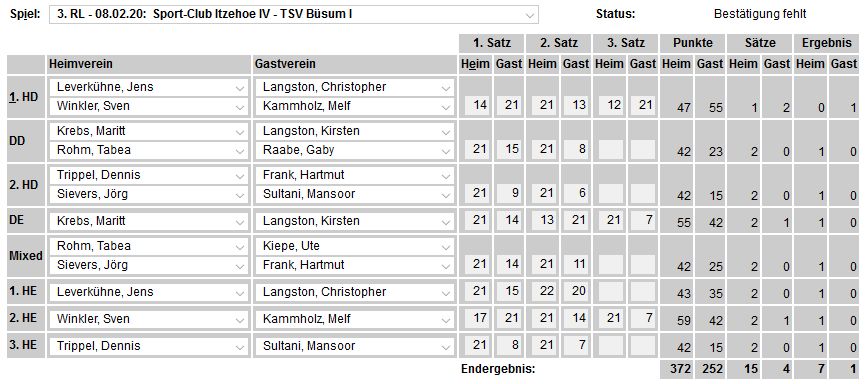The height and width of the screenshot is (384, 866).
Task: Open Langston, Christopher dropdown in 1. HE
Action: 355,292
